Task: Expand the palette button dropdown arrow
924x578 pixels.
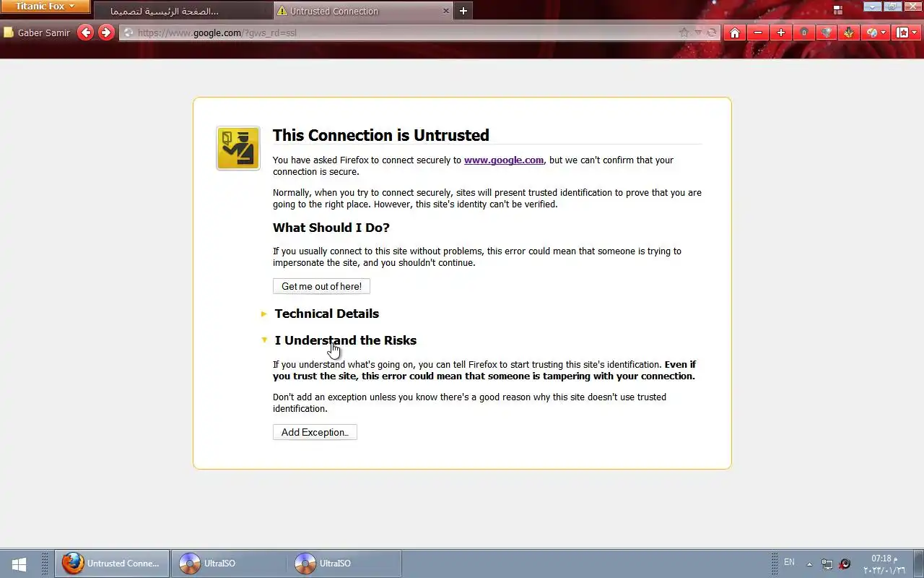Action: click(x=884, y=33)
